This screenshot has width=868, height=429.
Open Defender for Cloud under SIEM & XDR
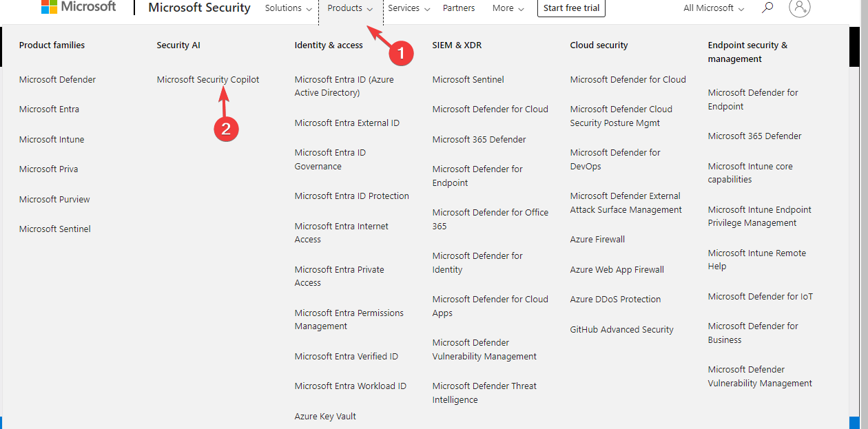point(490,109)
